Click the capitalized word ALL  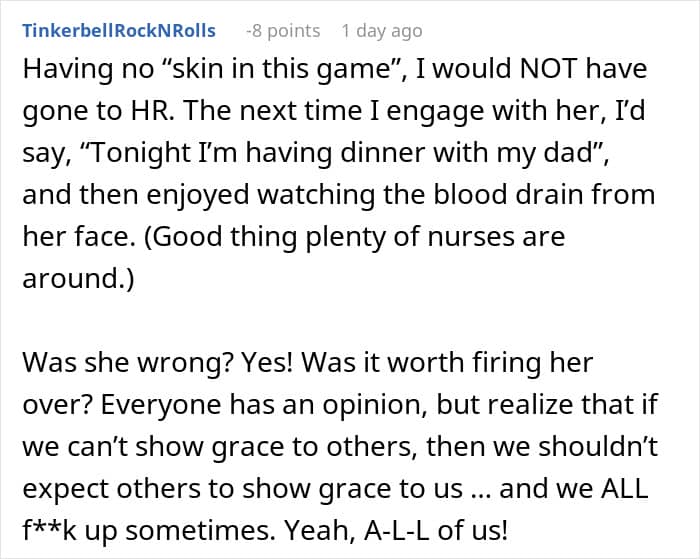pos(625,488)
